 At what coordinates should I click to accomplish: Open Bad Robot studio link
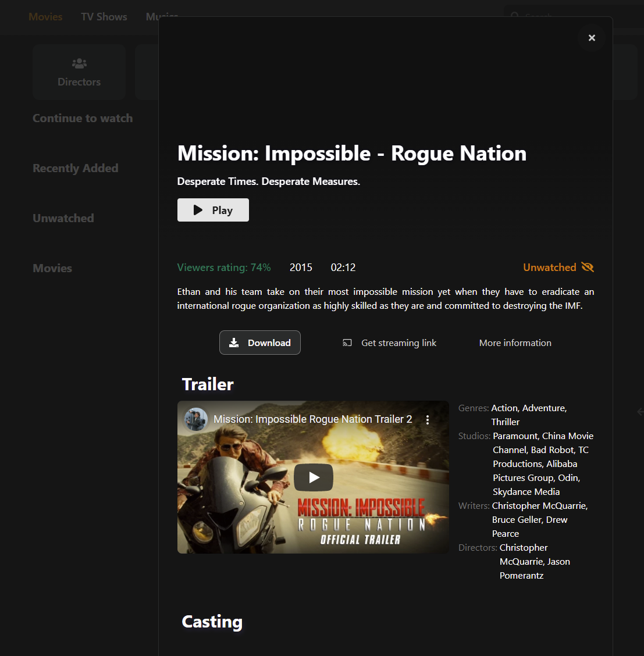tap(553, 450)
